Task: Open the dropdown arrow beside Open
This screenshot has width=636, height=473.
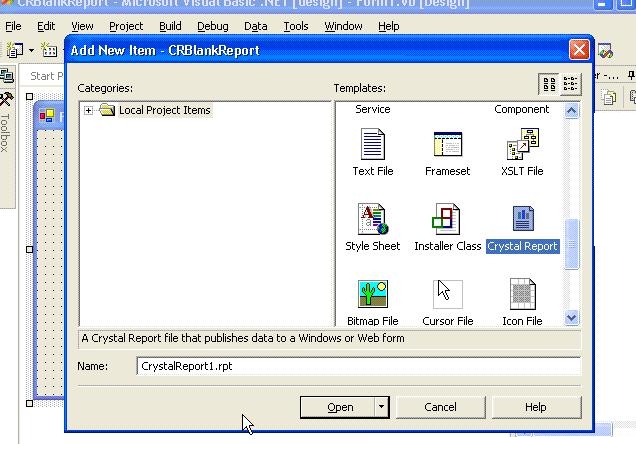Action: (x=381, y=407)
